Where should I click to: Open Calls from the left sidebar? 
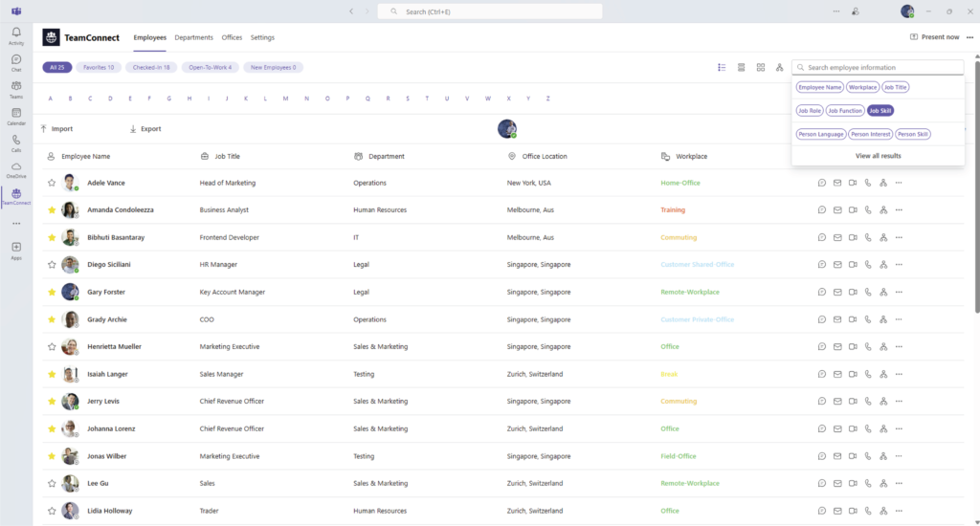coord(16,143)
